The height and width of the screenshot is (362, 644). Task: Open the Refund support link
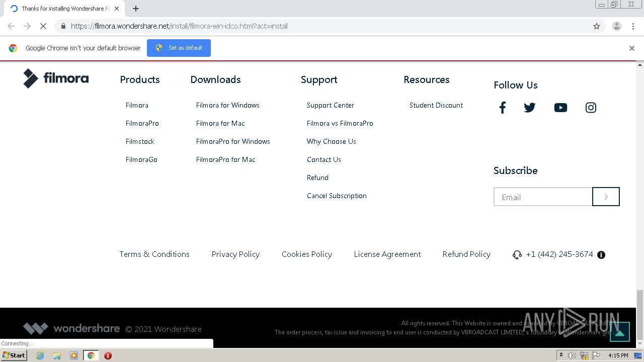click(x=317, y=177)
